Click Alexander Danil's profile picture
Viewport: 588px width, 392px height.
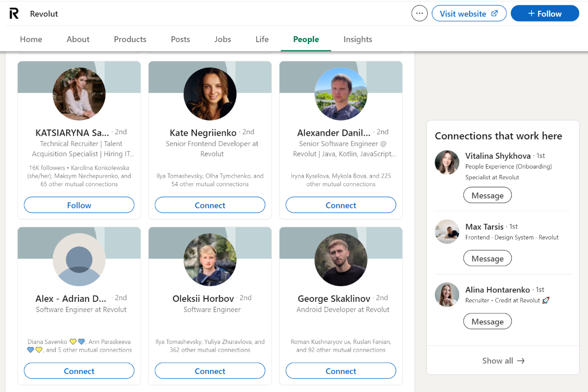pyautogui.click(x=341, y=94)
